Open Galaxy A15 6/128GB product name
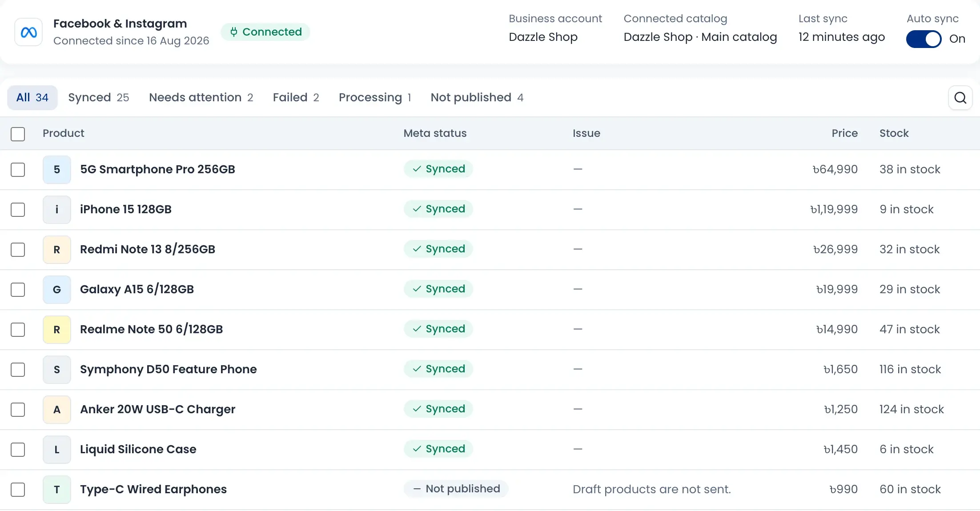Screen dimensions: 980x511 (137, 289)
